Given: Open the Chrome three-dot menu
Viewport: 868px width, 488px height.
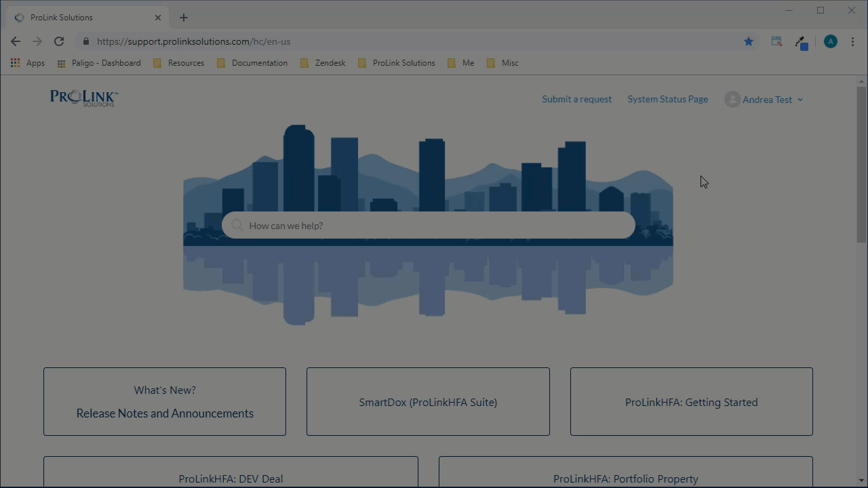Looking at the screenshot, I should (852, 41).
